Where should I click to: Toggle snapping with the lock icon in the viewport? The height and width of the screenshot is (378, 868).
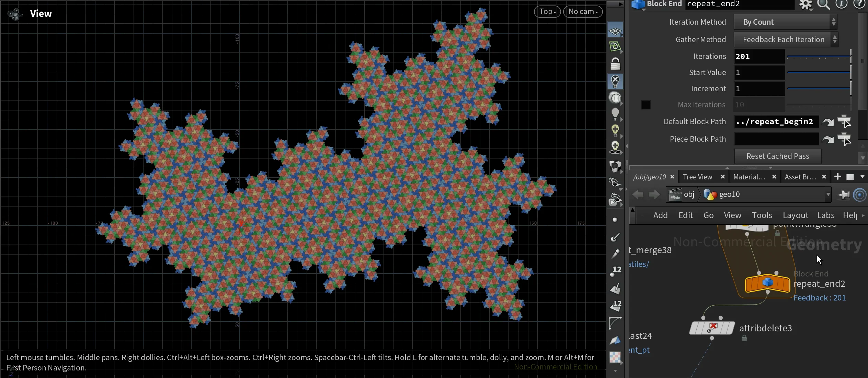click(615, 64)
